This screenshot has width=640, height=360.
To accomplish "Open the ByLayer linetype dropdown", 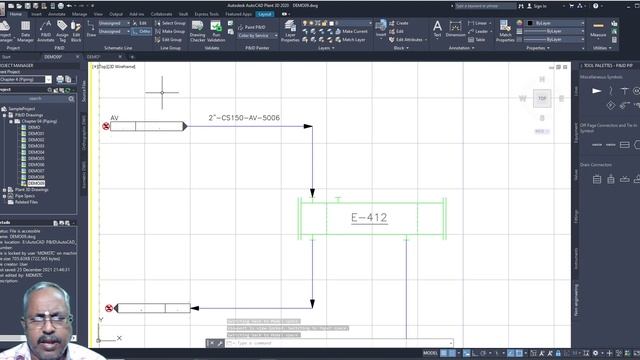I will (553, 40).
